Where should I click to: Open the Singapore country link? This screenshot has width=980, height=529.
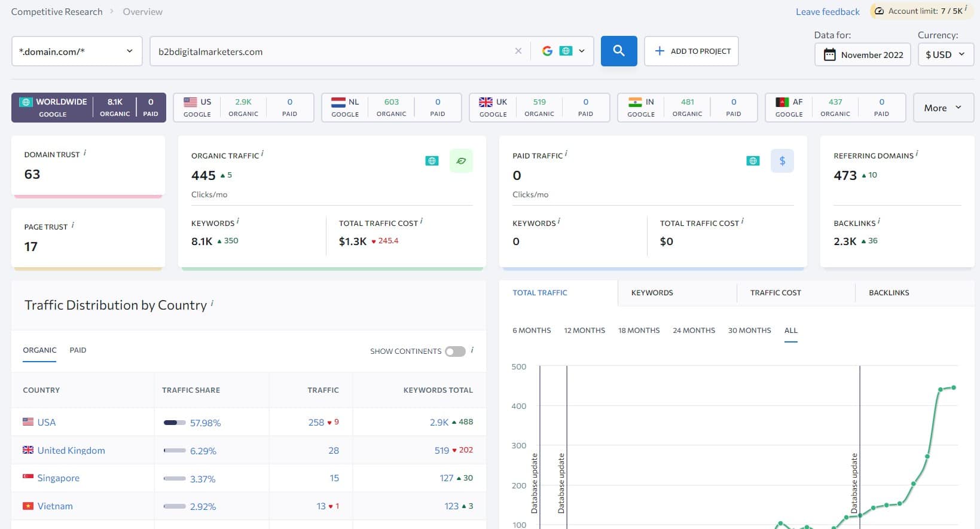(x=59, y=478)
